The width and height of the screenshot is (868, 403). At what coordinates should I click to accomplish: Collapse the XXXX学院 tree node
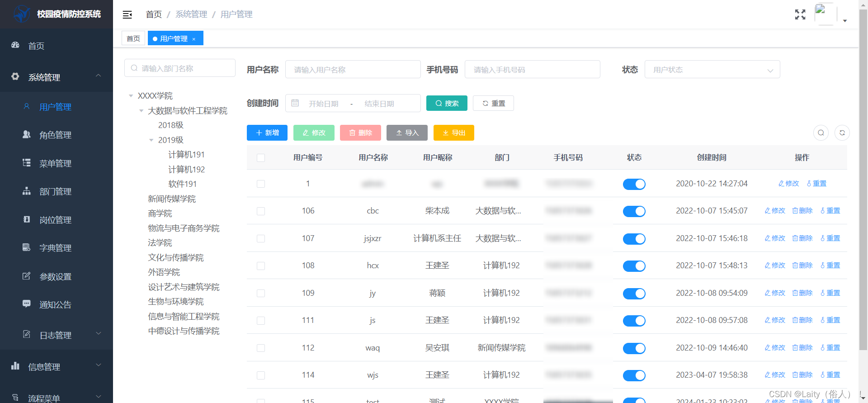[131, 96]
